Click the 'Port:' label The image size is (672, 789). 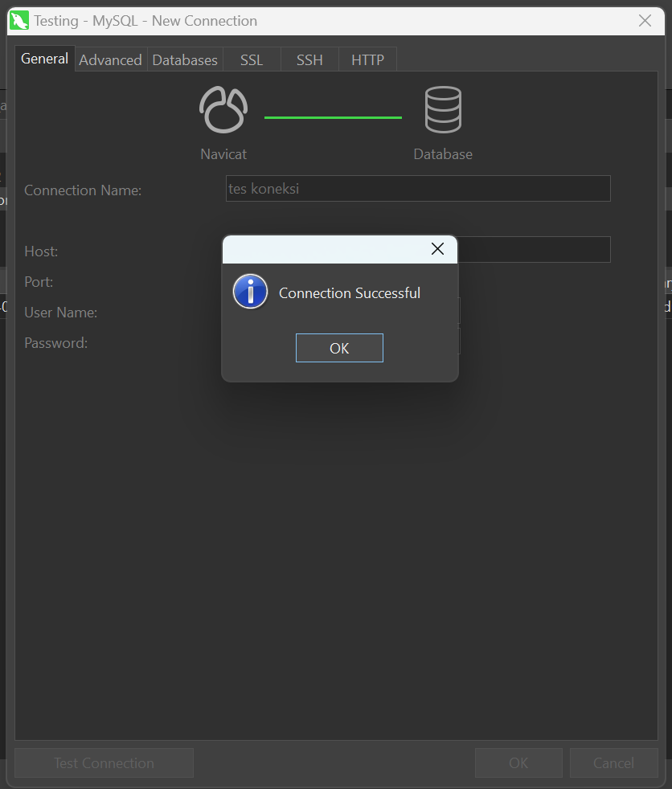click(x=39, y=282)
